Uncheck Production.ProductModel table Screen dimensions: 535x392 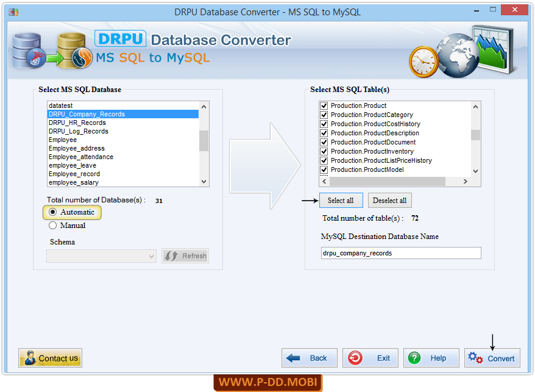coord(324,169)
